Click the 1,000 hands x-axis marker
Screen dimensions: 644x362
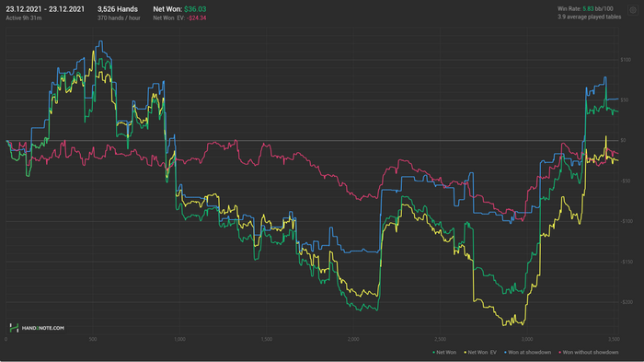tap(179, 339)
